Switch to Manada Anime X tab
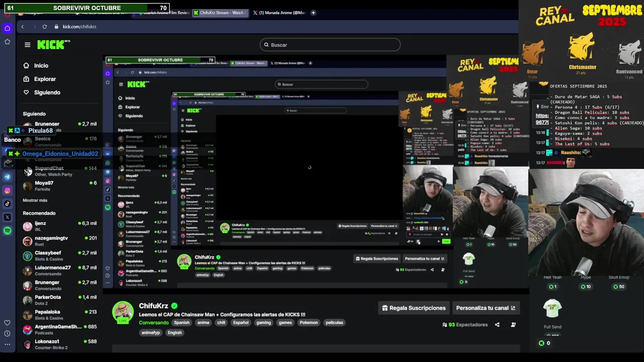The image size is (644, 362). point(279,13)
